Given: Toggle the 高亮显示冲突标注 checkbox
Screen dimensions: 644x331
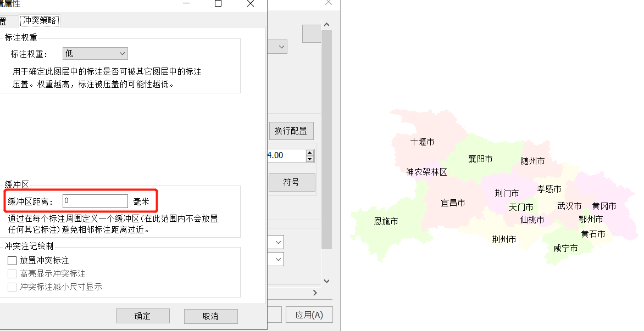Looking at the screenshot, I should [12, 274].
